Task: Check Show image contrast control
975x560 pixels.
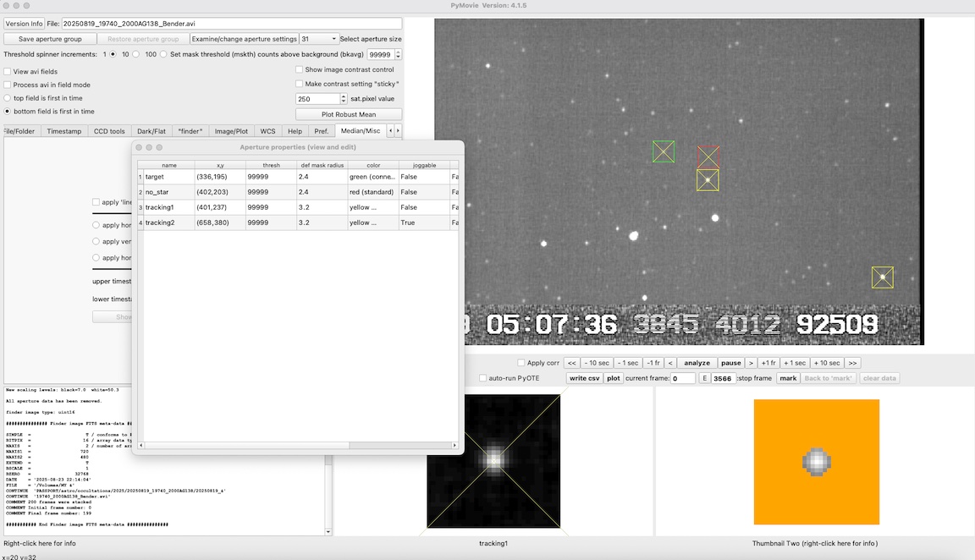Action: [x=300, y=69]
